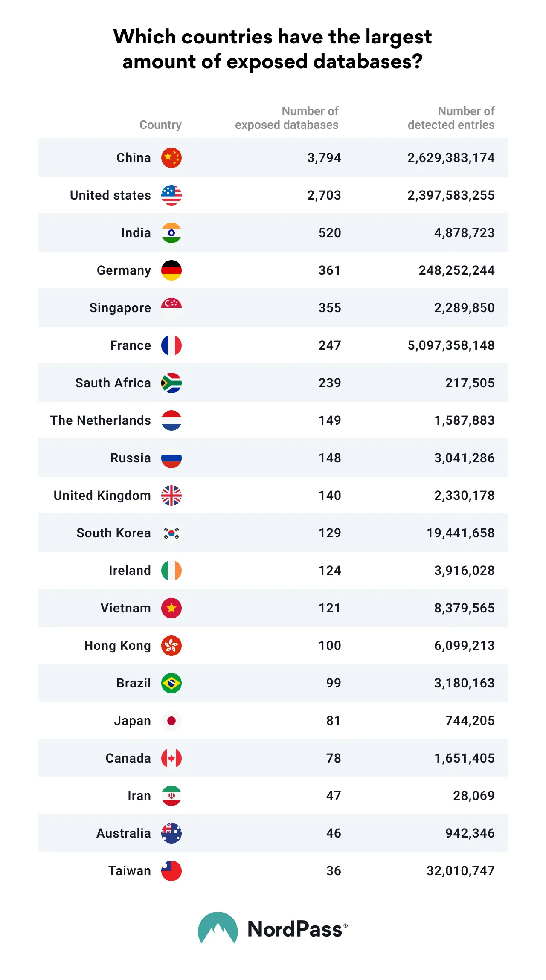Click the South Korea flag icon

pos(171,533)
